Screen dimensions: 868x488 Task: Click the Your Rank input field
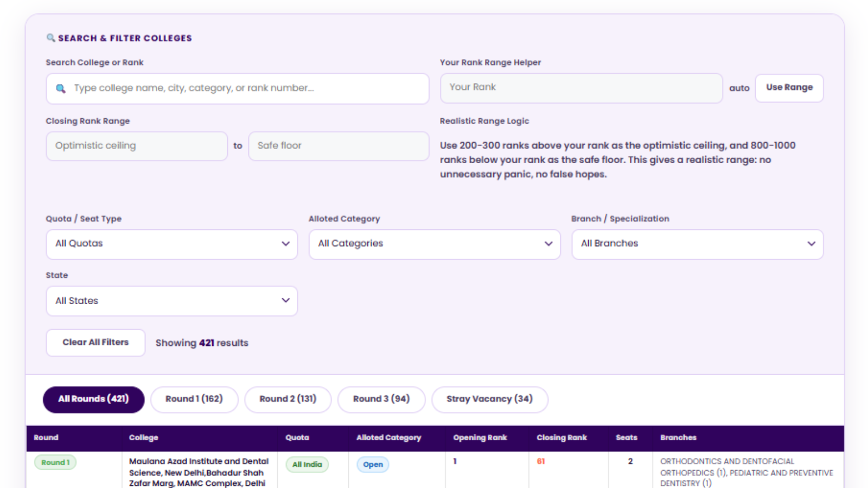pyautogui.click(x=581, y=88)
